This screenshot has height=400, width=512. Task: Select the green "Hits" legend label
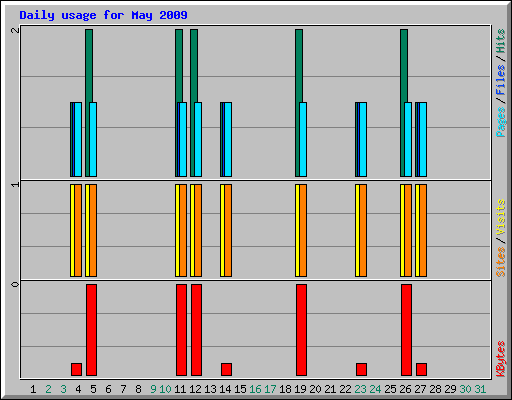(501, 41)
